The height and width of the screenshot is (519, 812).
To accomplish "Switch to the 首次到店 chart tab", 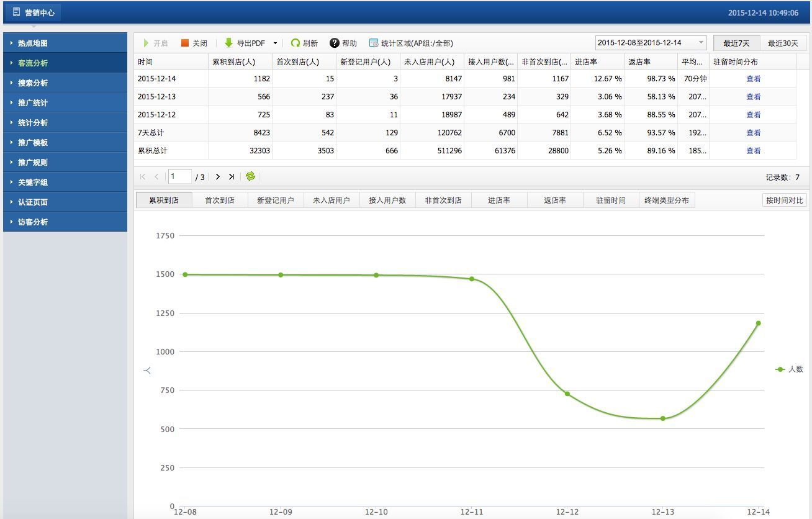I will (x=220, y=200).
